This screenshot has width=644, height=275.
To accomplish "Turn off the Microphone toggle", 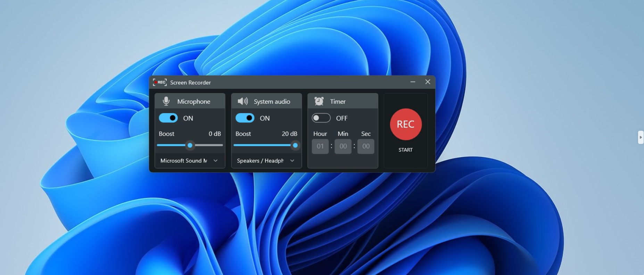I will 168,118.
